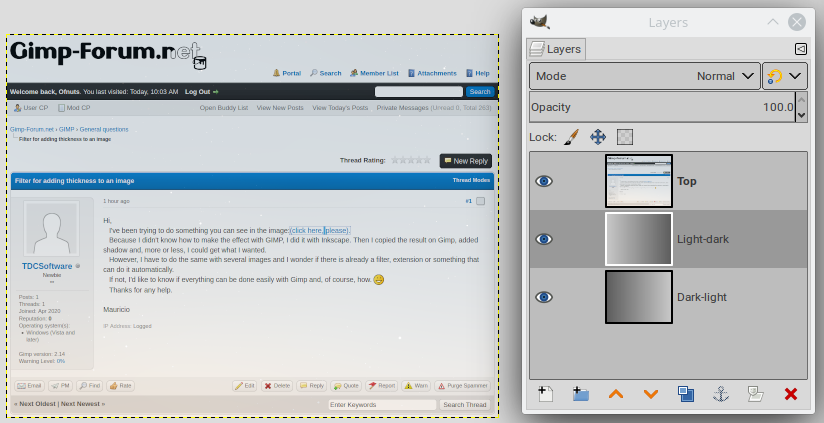Screen dimensions: 824x423
Task: Adjust the Opacity slider
Action: (x=662, y=107)
